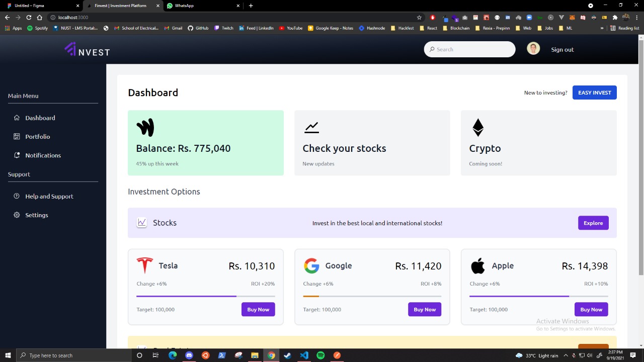Click the MetaMask fox extension icon
Viewport: 644px width, 362px height.
(x=572, y=17)
